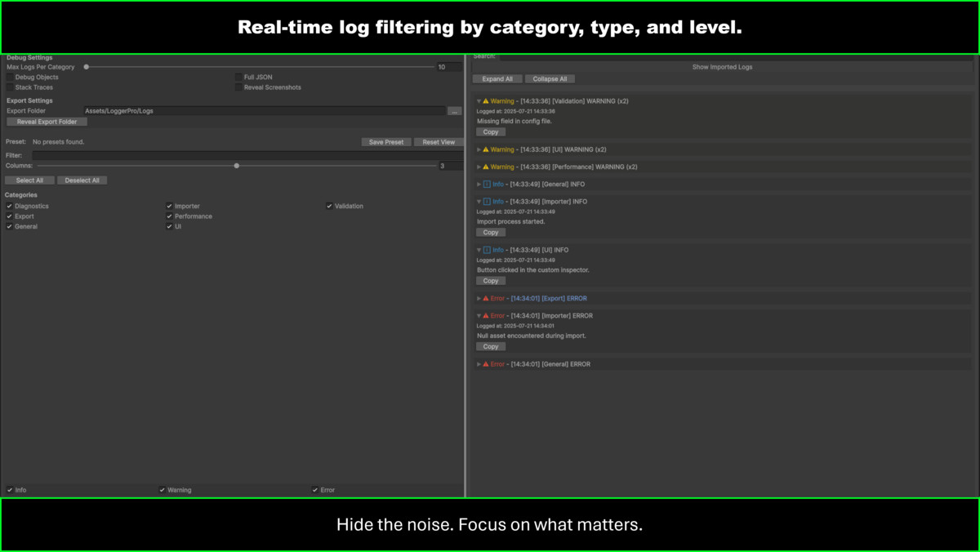Click the blue info icon on the UI INFO log
This screenshot has height=552, width=980.
coord(487,250)
